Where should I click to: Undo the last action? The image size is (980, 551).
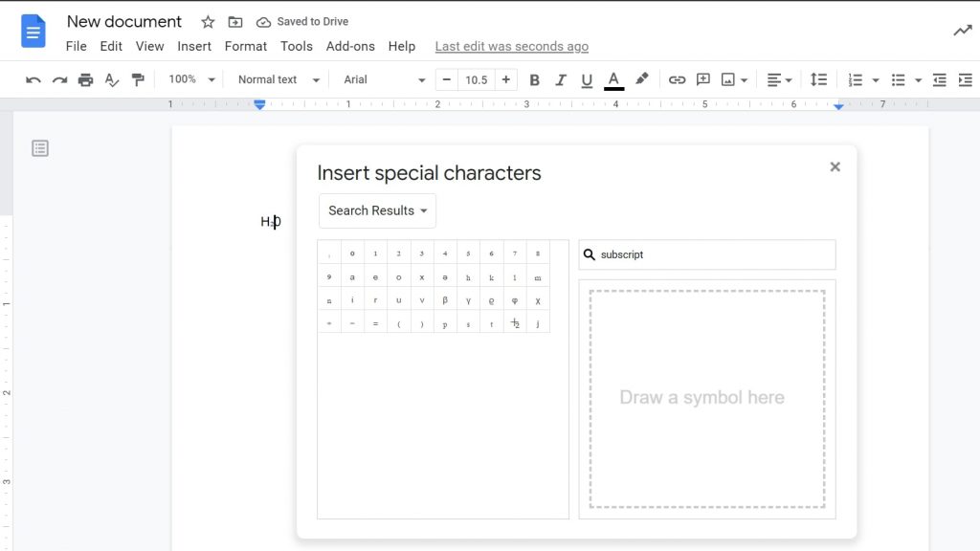[33, 79]
